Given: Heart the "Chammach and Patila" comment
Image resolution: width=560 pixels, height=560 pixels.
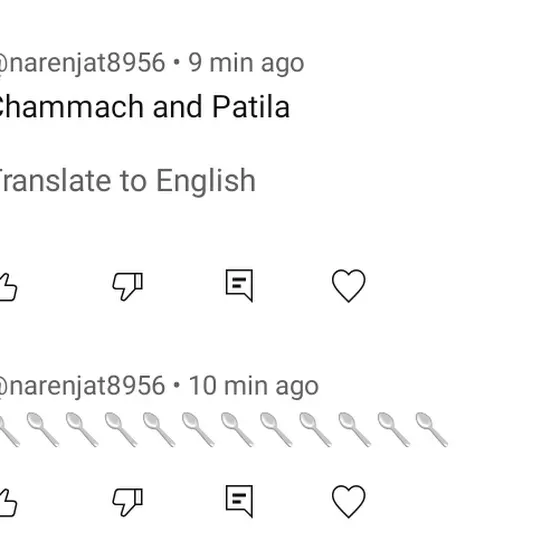Looking at the screenshot, I should coord(349,286).
